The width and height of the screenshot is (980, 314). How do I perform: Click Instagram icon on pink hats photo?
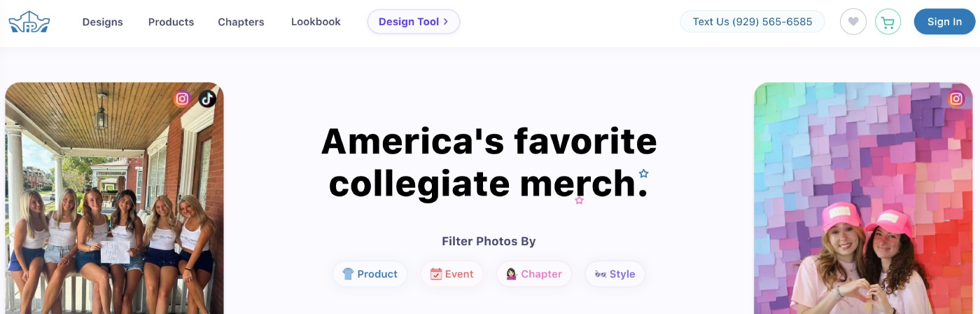pos(956,99)
